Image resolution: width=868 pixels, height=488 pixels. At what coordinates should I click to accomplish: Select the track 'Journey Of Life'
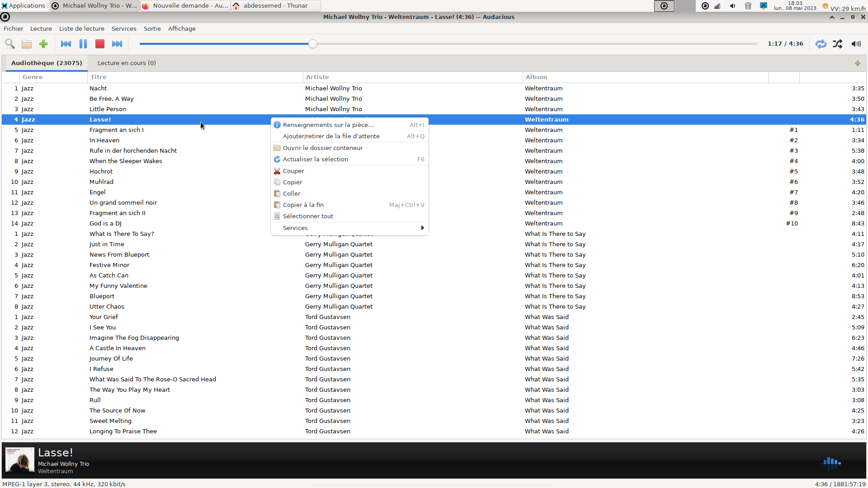(434, 358)
